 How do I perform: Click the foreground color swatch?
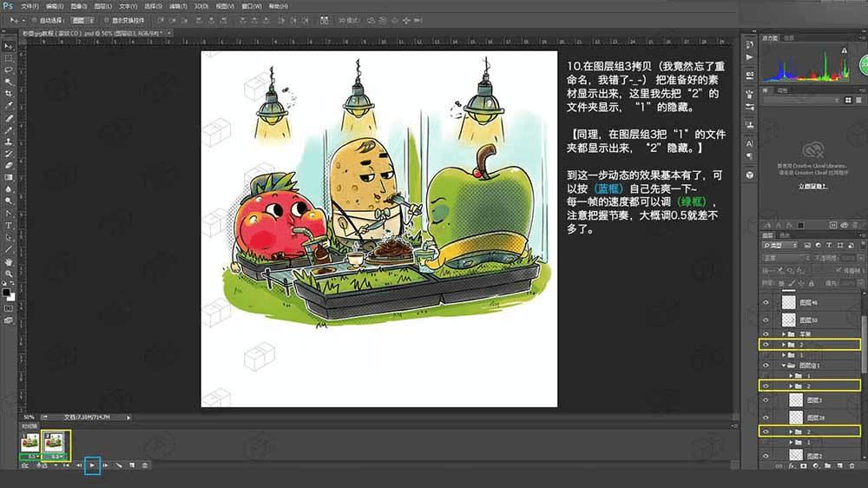coord(6,292)
